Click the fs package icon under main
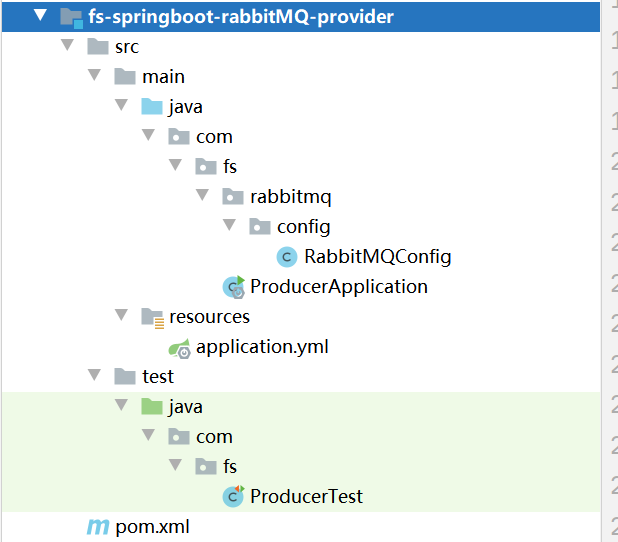This screenshot has width=618, height=542. [x=206, y=166]
